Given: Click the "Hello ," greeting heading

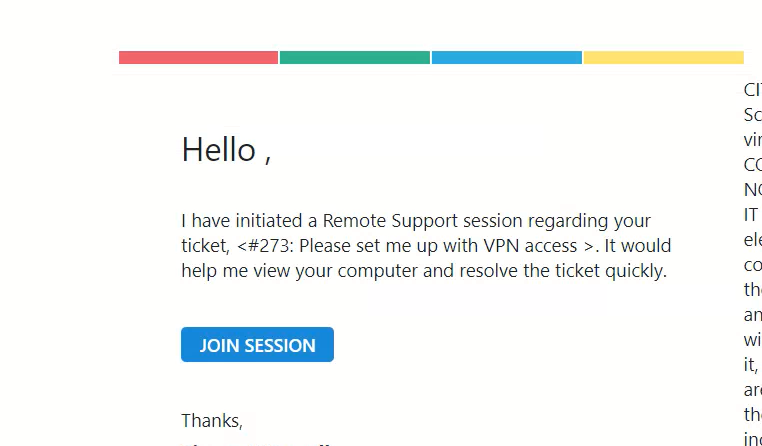Looking at the screenshot, I should [x=226, y=150].
